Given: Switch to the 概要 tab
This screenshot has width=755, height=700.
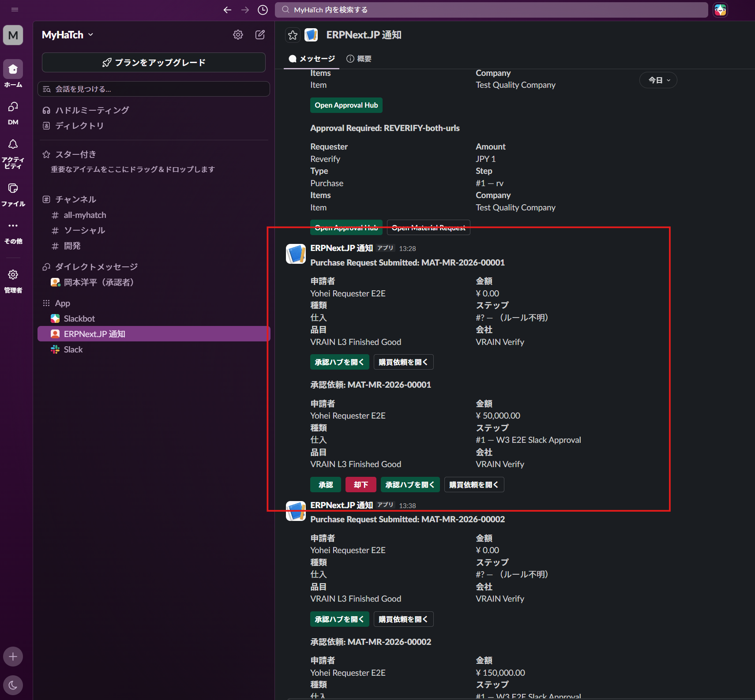Looking at the screenshot, I should pyautogui.click(x=359, y=59).
